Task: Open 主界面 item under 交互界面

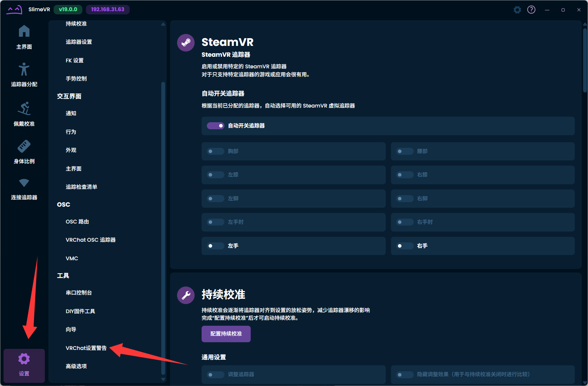Action: (74, 169)
